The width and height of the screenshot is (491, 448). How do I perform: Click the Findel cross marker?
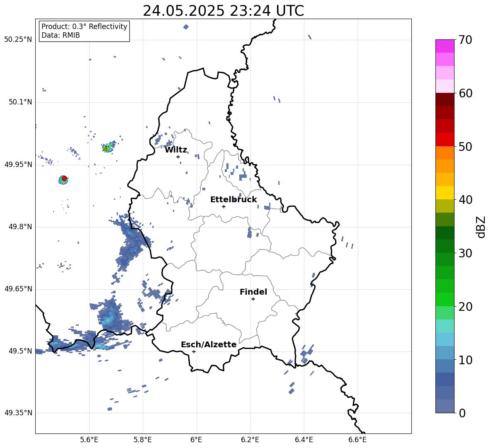point(253,299)
